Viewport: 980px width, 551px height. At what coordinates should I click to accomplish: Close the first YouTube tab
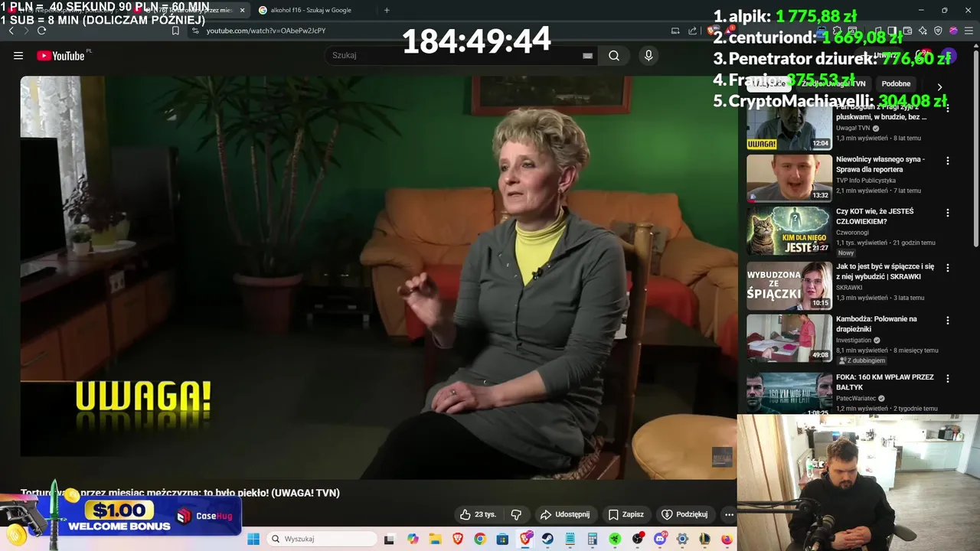[x=243, y=10]
